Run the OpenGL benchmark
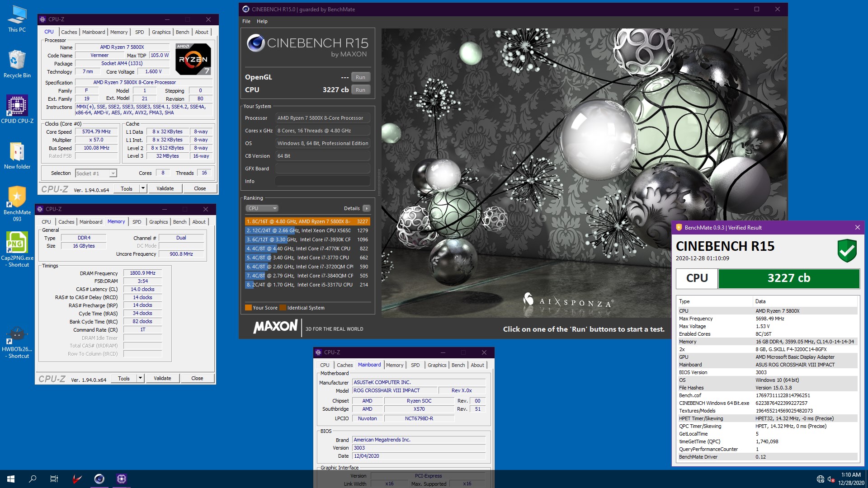 coord(360,77)
